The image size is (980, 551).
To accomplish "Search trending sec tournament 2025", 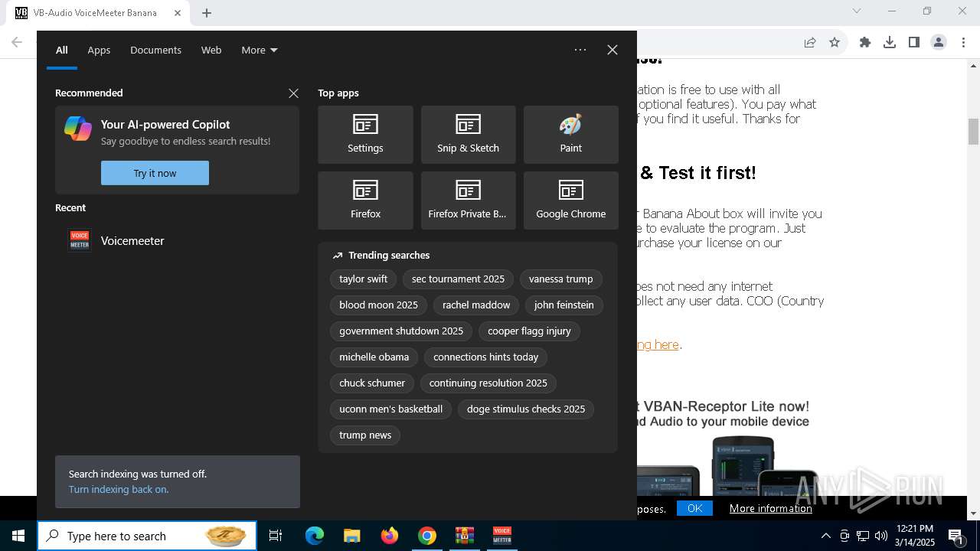I will pyautogui.click(x=458, y=279).
